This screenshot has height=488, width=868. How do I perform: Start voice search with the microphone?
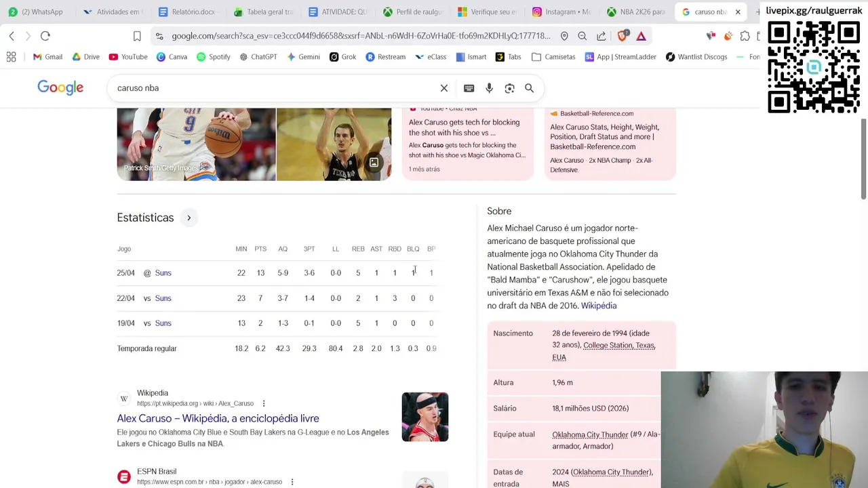[489, 88]
